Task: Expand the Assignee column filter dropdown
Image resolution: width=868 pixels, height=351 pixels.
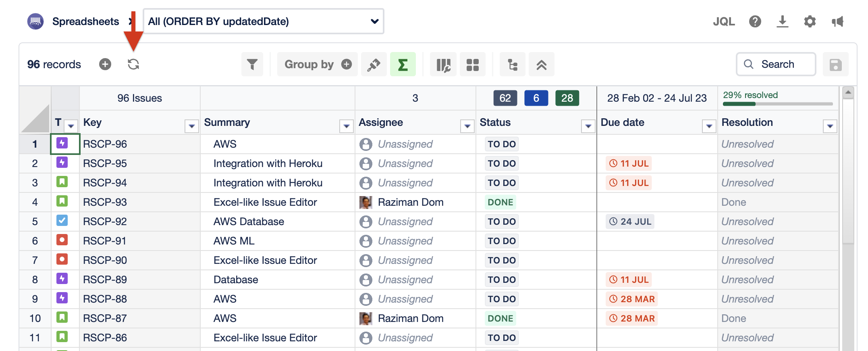Action: (x=467, y=126)
